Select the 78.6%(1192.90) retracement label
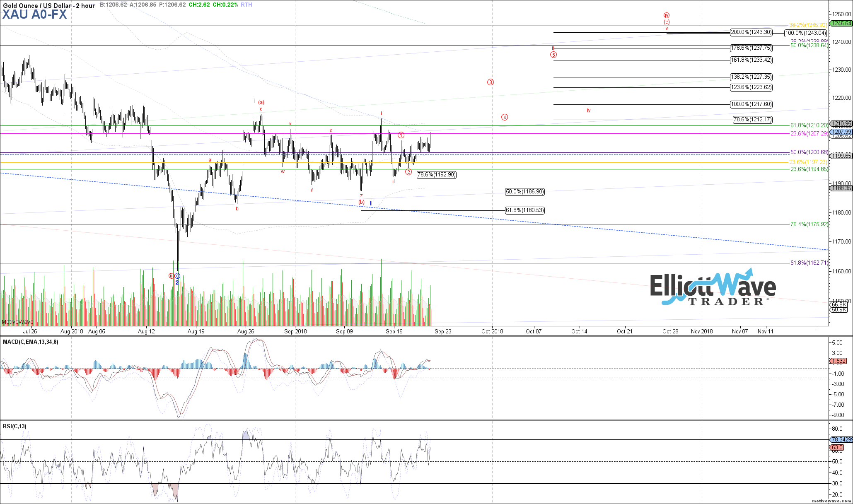 point(437,175)
